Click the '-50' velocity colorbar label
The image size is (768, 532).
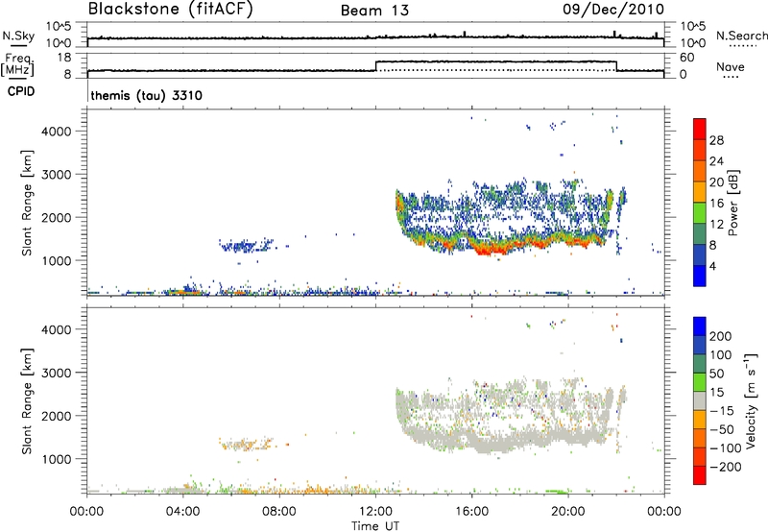(x=722, y=429)
